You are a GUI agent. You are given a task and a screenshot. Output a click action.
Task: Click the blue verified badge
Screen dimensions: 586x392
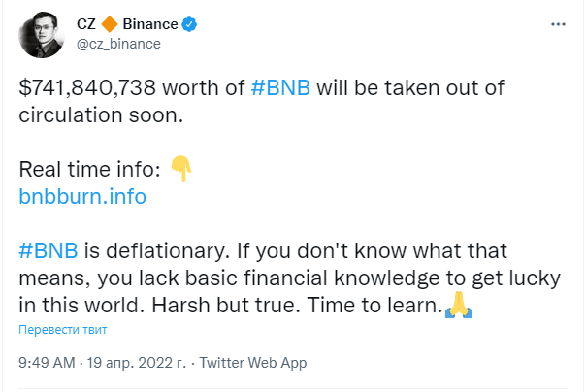[189, 24]
